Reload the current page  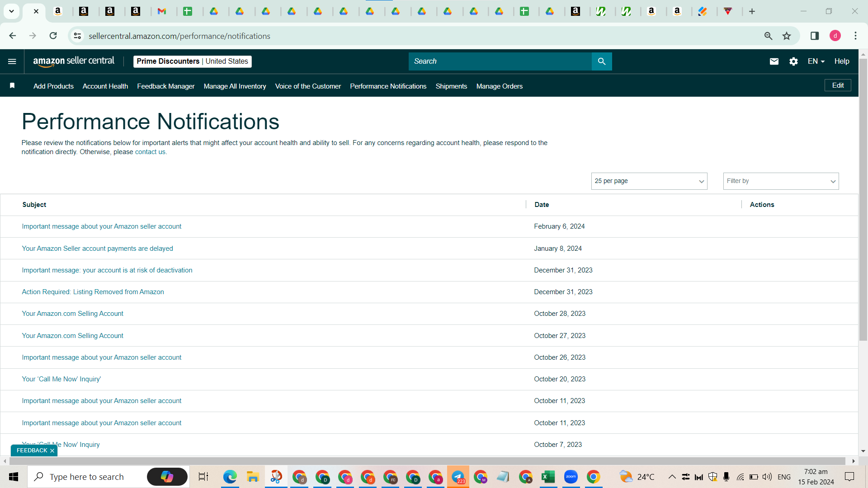(53, 36)
